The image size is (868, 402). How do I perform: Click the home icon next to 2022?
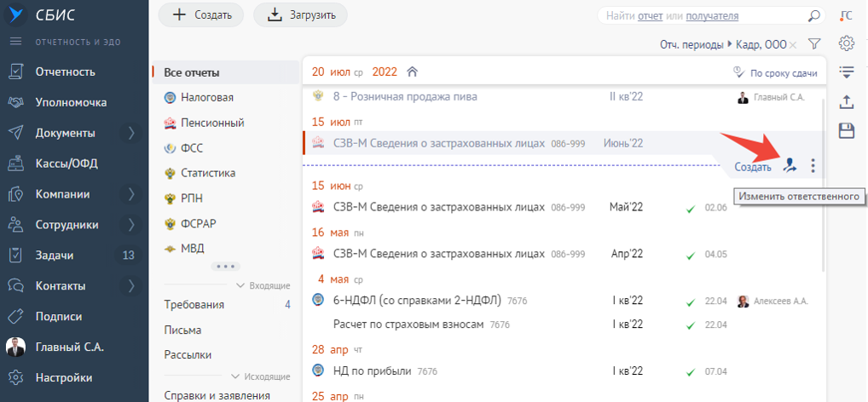(413, 72)
